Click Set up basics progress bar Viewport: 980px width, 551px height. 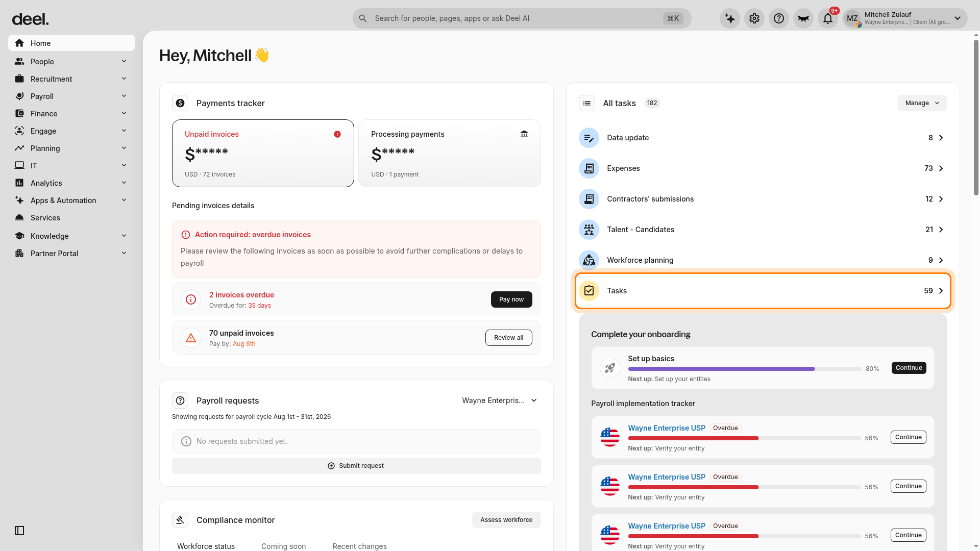pos(745,369)
